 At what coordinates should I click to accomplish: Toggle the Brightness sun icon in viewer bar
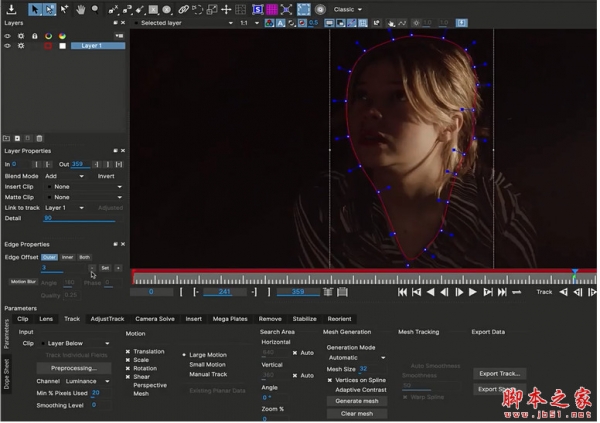pos(416,23)
